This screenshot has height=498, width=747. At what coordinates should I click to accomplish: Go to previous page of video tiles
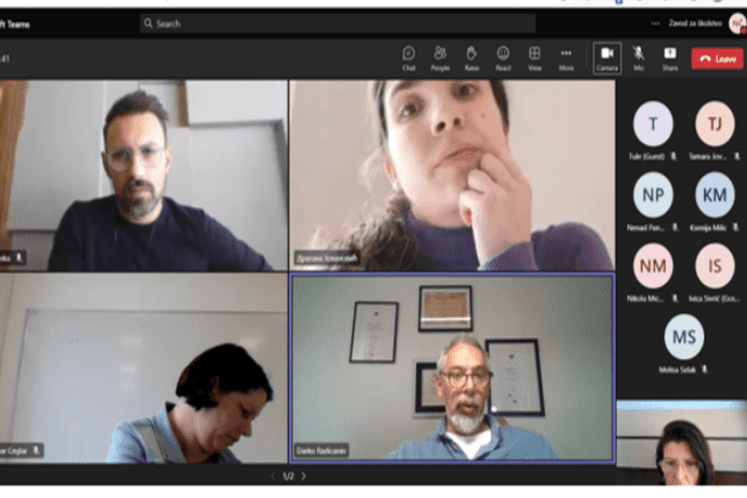273,476
